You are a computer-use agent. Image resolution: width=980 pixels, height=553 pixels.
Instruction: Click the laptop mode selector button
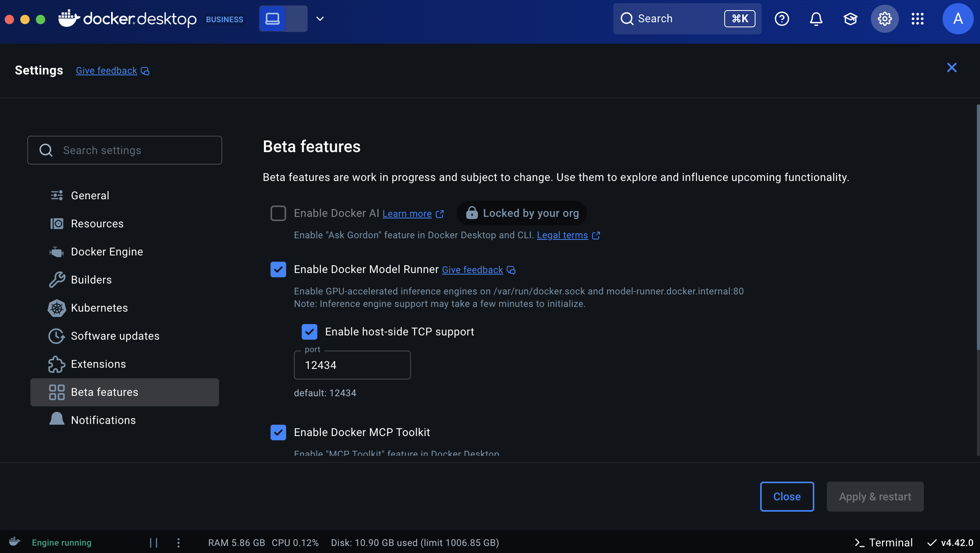(272, 19)
